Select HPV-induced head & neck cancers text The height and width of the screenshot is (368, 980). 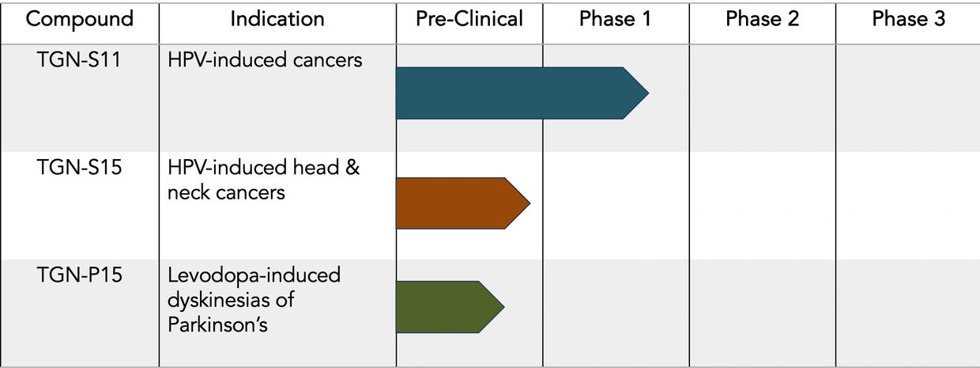point(263,180)
